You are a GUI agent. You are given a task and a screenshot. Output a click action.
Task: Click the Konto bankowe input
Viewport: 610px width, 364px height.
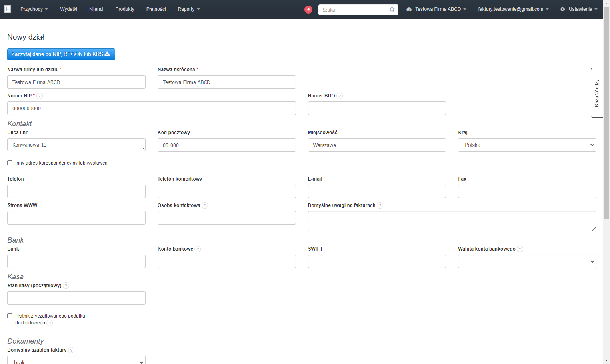[227, 261]
